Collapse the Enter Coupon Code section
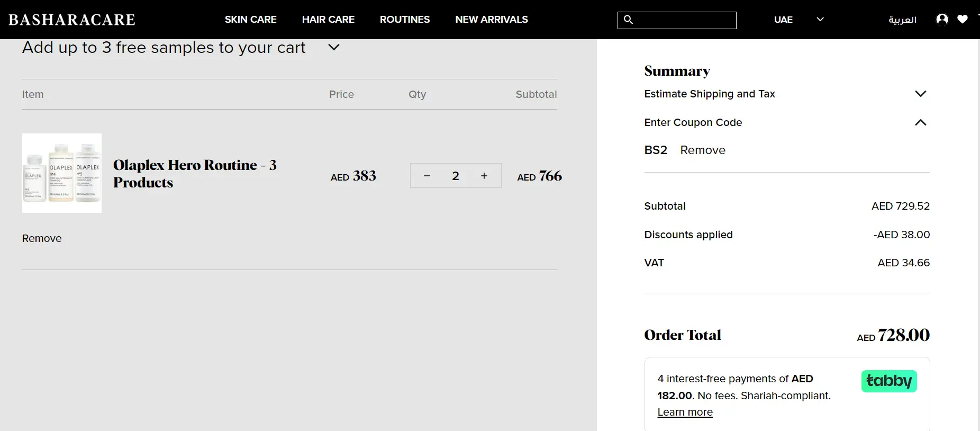This screenshot has height=431, width=980. click(920, 122)
